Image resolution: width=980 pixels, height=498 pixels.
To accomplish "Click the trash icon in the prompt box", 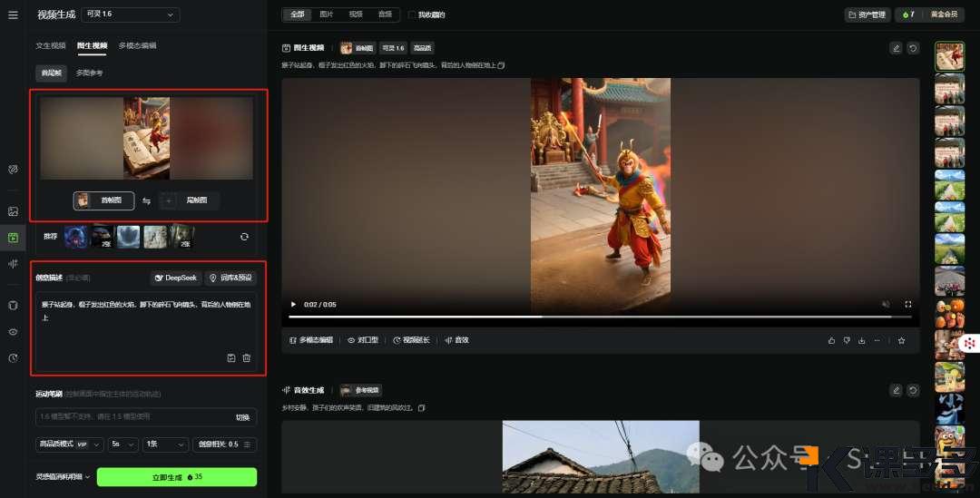I will coord(246,358).
